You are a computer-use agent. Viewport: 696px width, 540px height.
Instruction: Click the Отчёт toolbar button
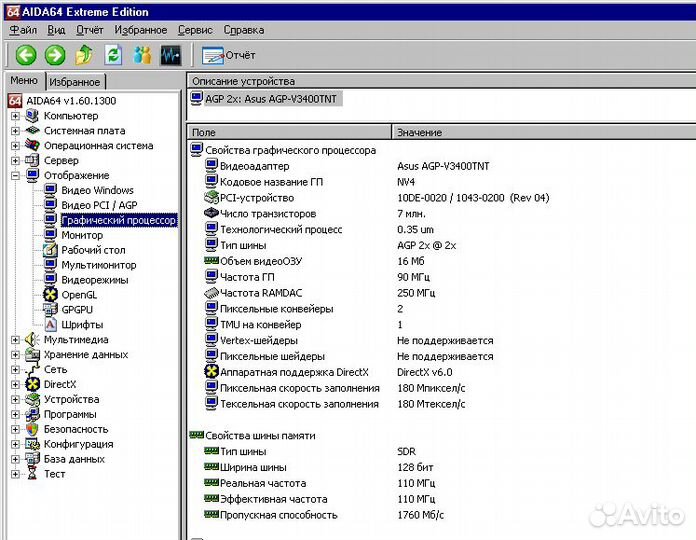pyautogui.click(x=228, y=55)
